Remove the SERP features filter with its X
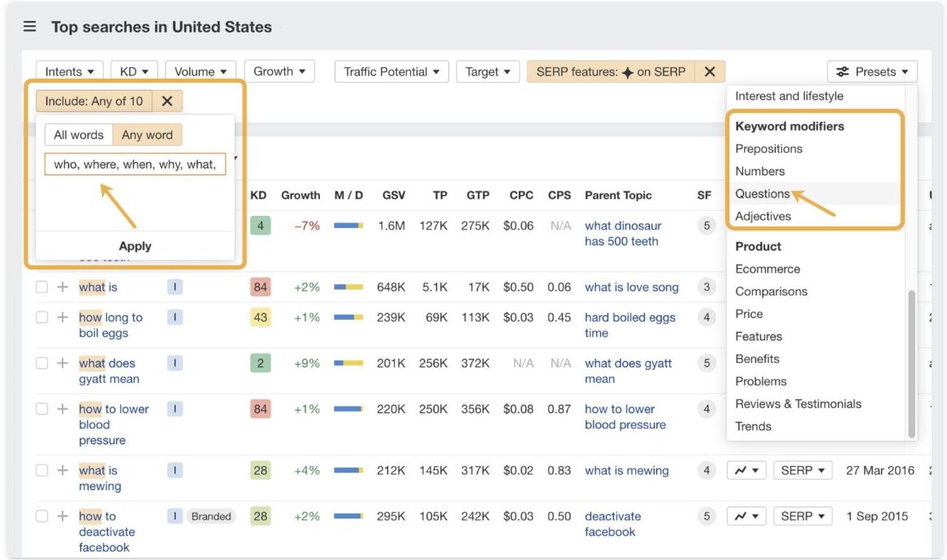 [709, 71]
